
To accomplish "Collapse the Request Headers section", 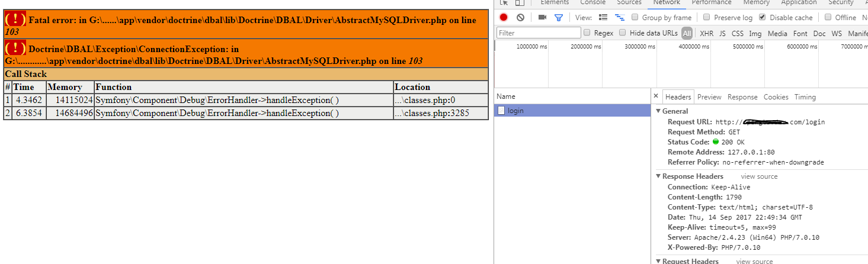I will [x=658, y=262].
